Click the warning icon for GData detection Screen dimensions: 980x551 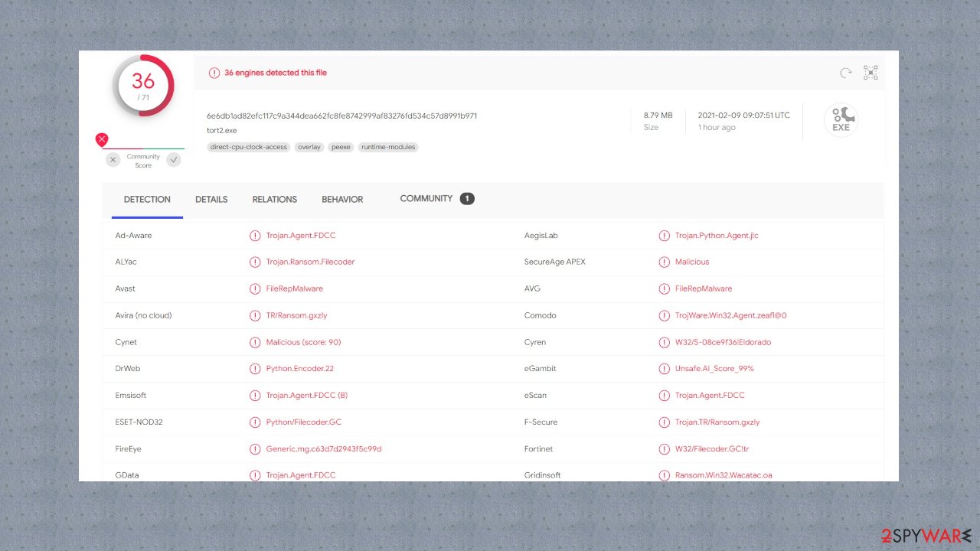(x=255, y=475)
